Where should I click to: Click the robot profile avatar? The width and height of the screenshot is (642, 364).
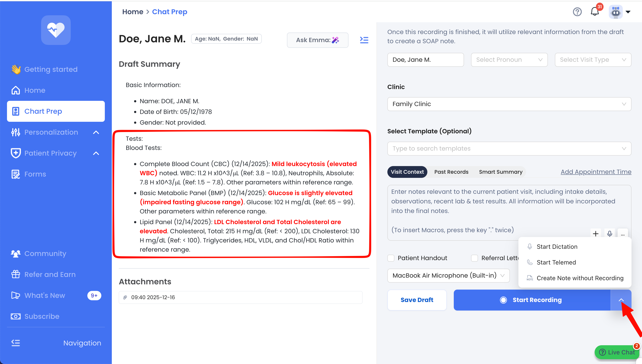point(616,12)
